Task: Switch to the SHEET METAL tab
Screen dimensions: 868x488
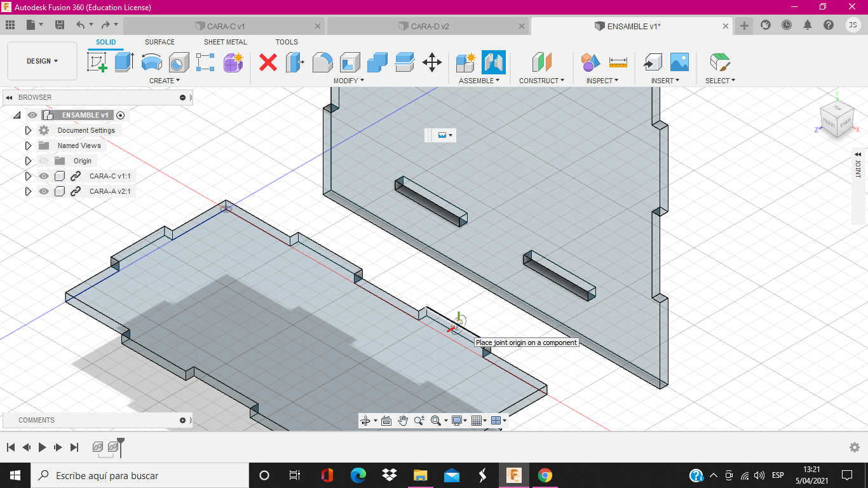Action: [226, 42]
